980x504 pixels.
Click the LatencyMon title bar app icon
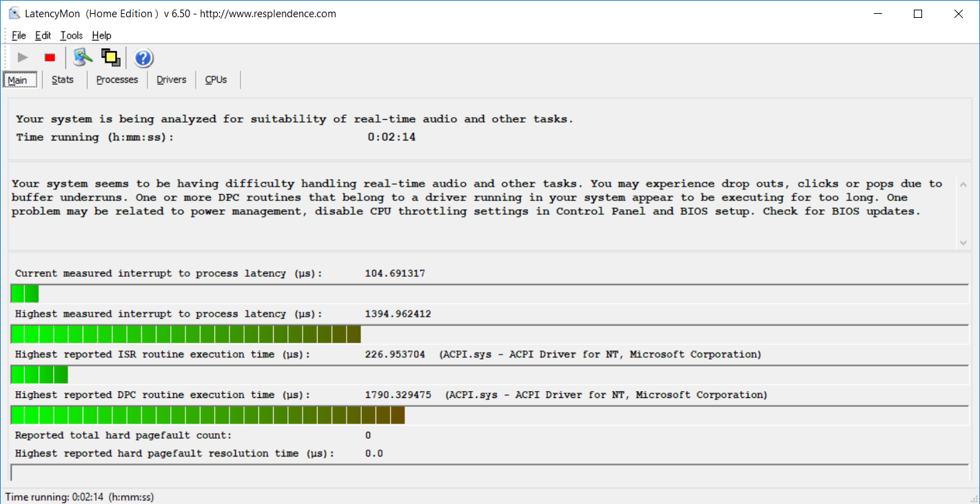(14, 14)
